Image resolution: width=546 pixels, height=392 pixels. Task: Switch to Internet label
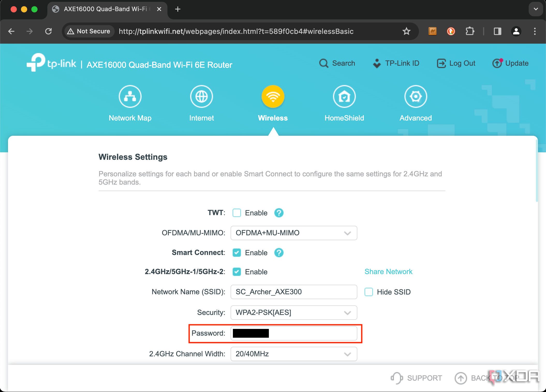[201, 118]
